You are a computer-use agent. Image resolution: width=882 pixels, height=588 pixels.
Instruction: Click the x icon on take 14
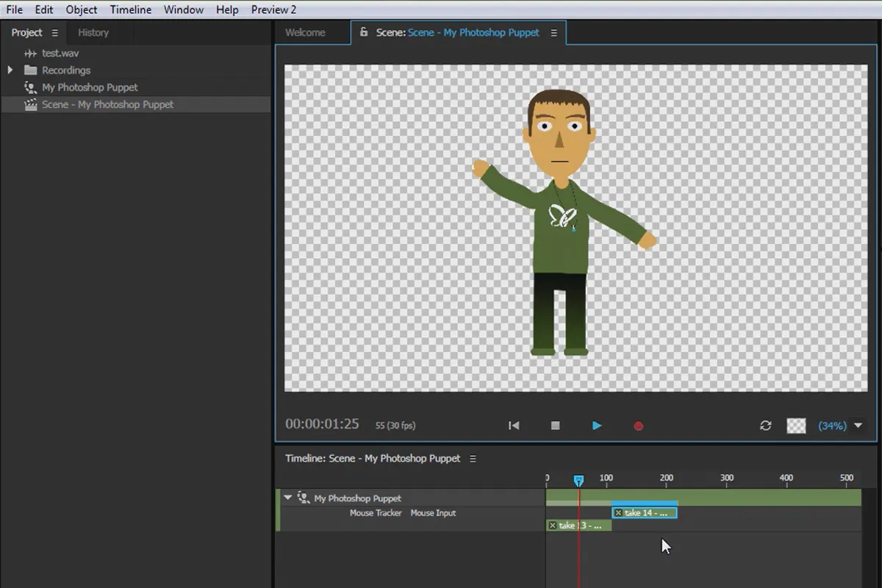(x=618, y=513)
